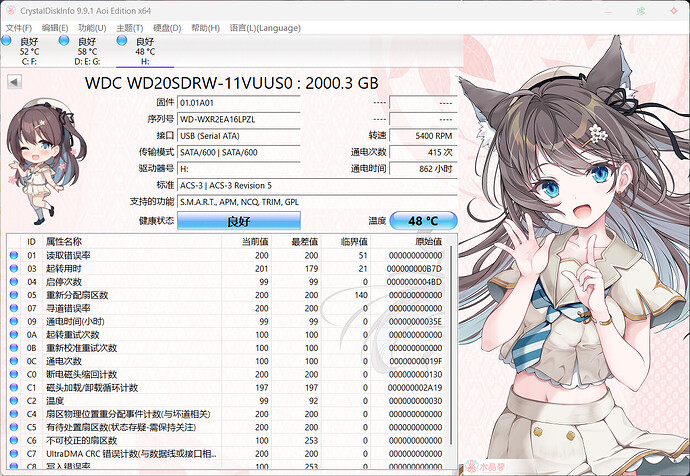Open the 语言(L)(Language) menu
Viewport: 690px width, 476px height.
click(265, 28)
